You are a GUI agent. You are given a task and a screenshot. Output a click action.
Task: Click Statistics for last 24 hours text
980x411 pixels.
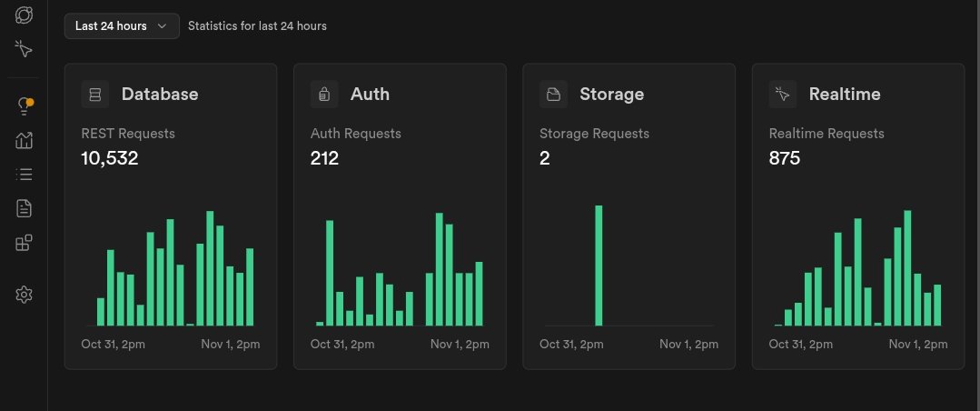click(258, 26)
